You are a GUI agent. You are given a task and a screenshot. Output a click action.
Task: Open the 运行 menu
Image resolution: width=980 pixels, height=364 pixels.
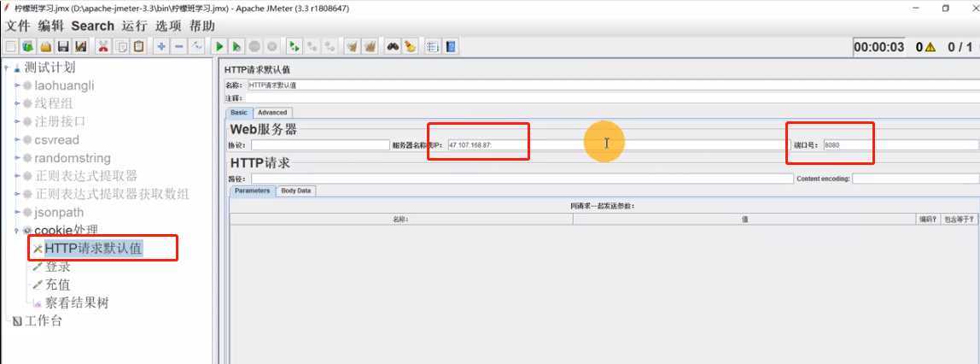click(134, 26)
